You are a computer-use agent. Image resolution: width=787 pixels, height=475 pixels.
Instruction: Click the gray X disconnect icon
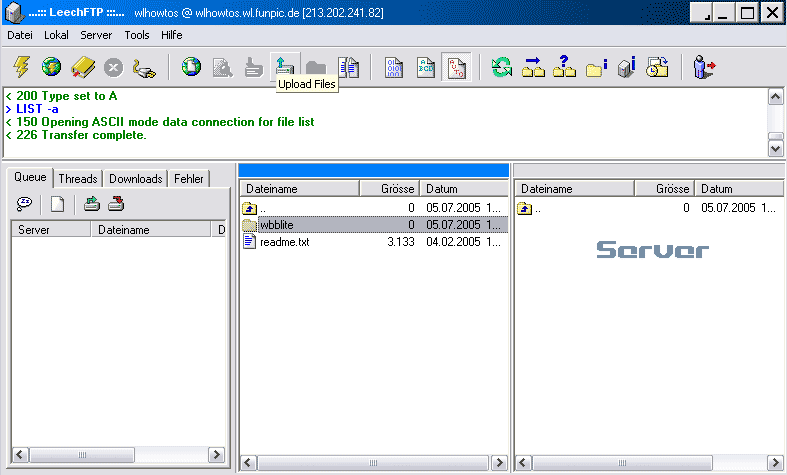click(113, 67)
